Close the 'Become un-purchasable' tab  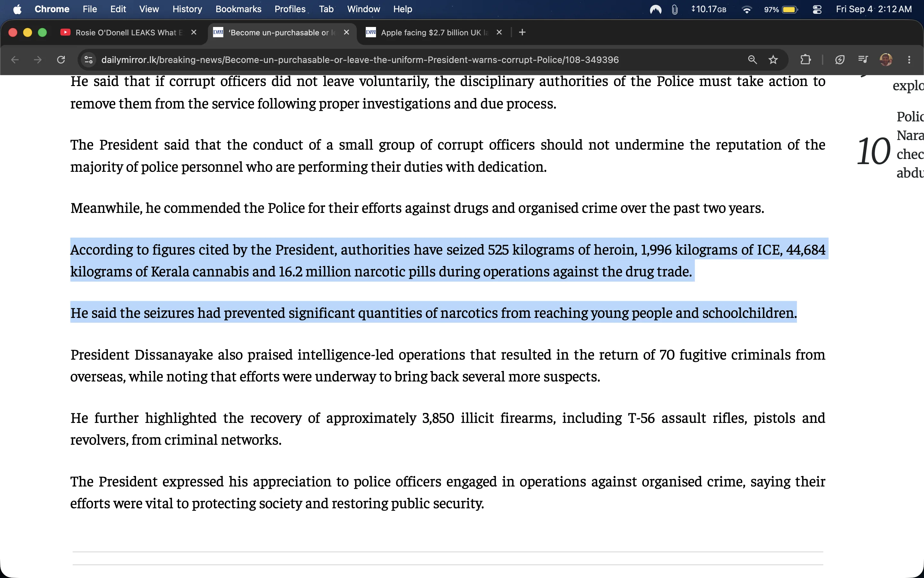point(346,32)
